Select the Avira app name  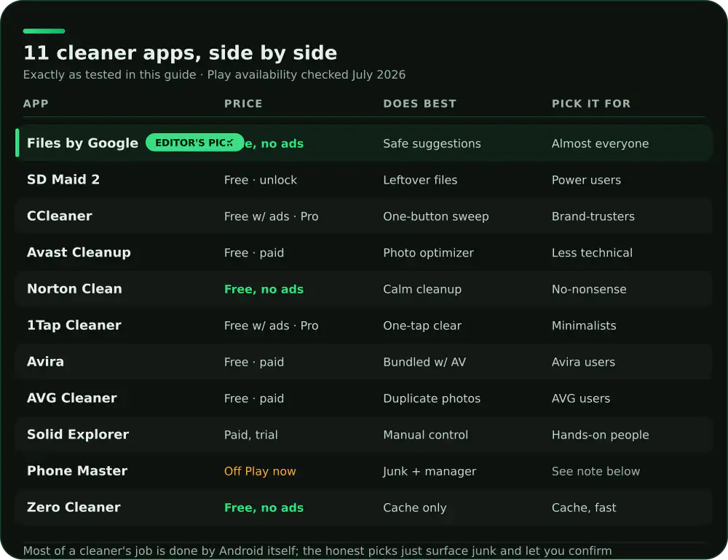click(x=45, y=361)
